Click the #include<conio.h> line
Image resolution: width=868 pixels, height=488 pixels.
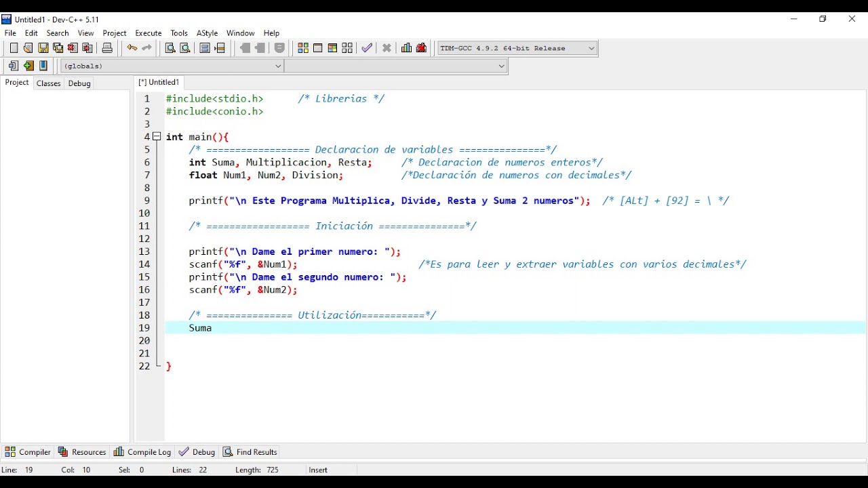pos(214,111)
